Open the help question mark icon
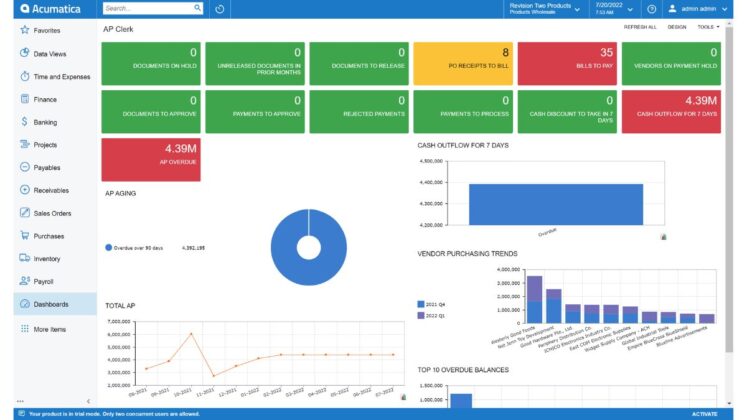 click(652, 9)
